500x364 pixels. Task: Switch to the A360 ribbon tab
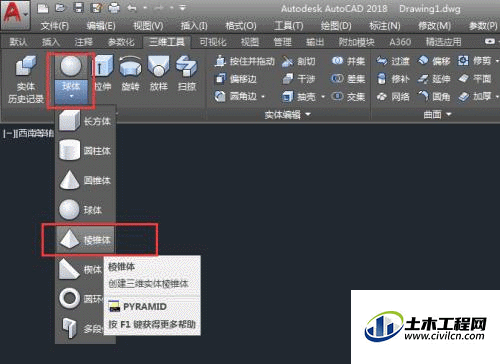pos(400,42)
